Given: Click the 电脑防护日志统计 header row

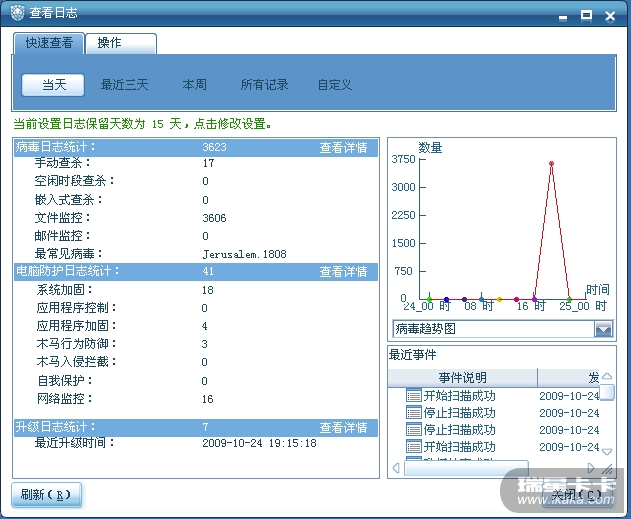Looking at the screenshot, I should tap(196, 272).
